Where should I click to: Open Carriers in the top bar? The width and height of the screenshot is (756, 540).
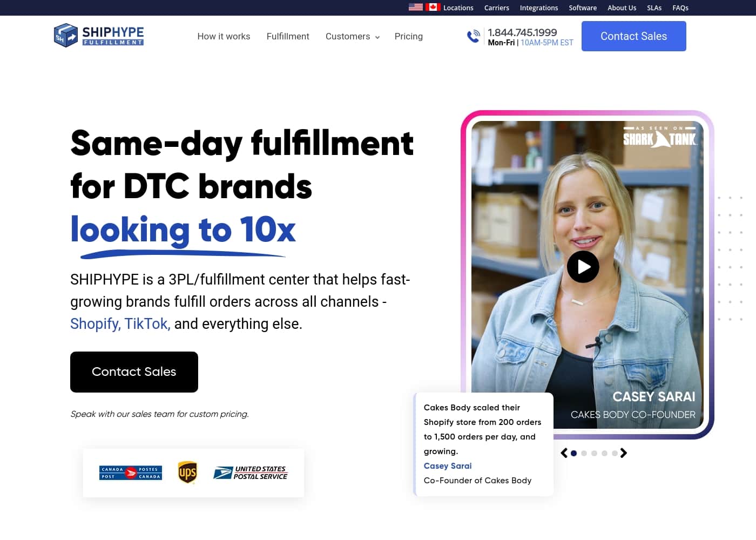point(497,8)
